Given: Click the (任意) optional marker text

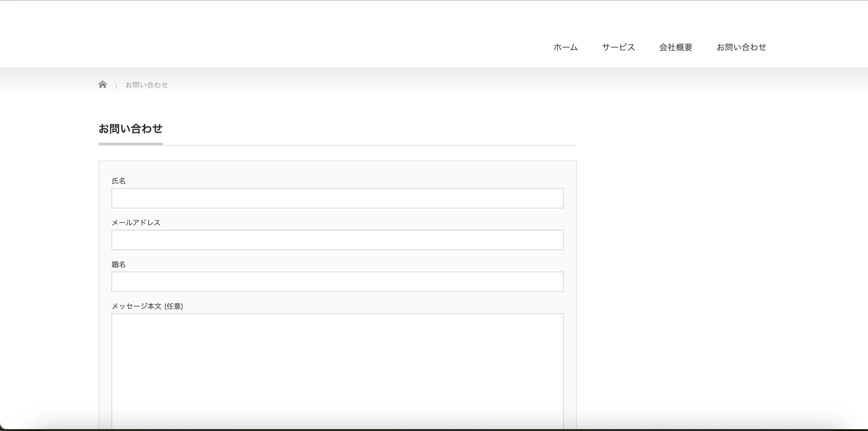Looking at the screenshot, I should point(174,306).
